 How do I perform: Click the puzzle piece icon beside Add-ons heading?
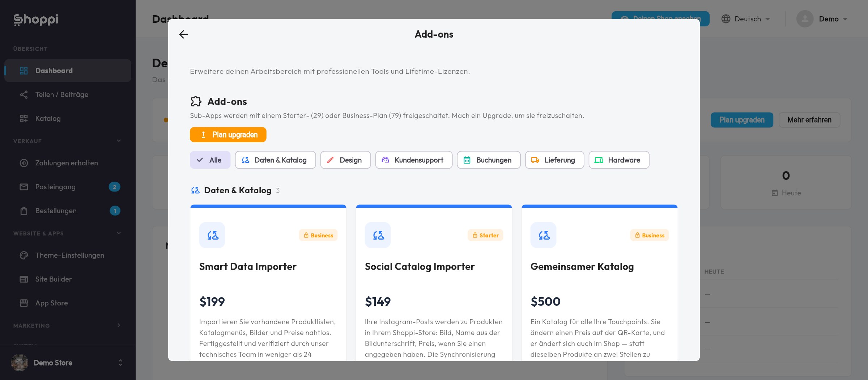coord(196,101)
